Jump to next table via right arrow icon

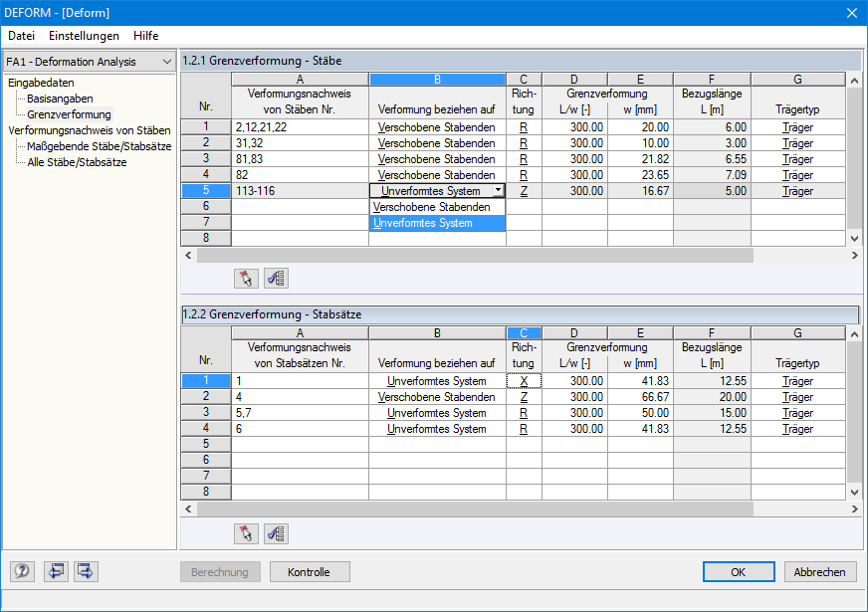click(x=85, y=571)
